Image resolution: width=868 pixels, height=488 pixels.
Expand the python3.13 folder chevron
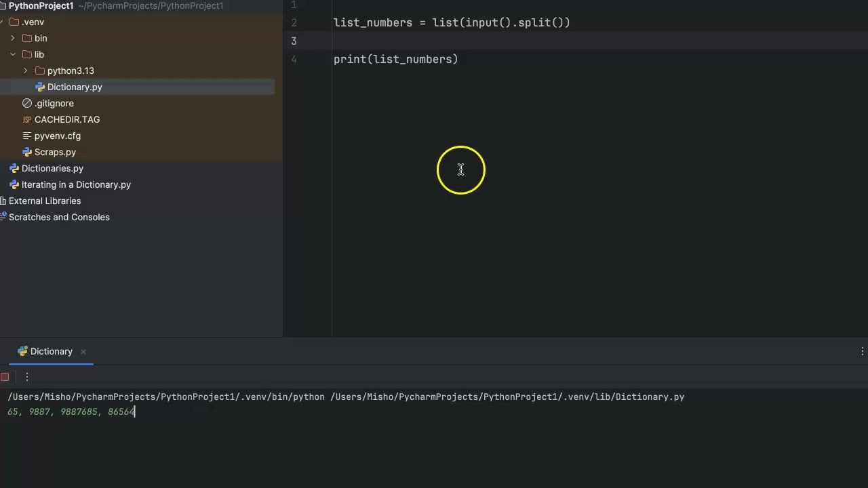(26, 70)
